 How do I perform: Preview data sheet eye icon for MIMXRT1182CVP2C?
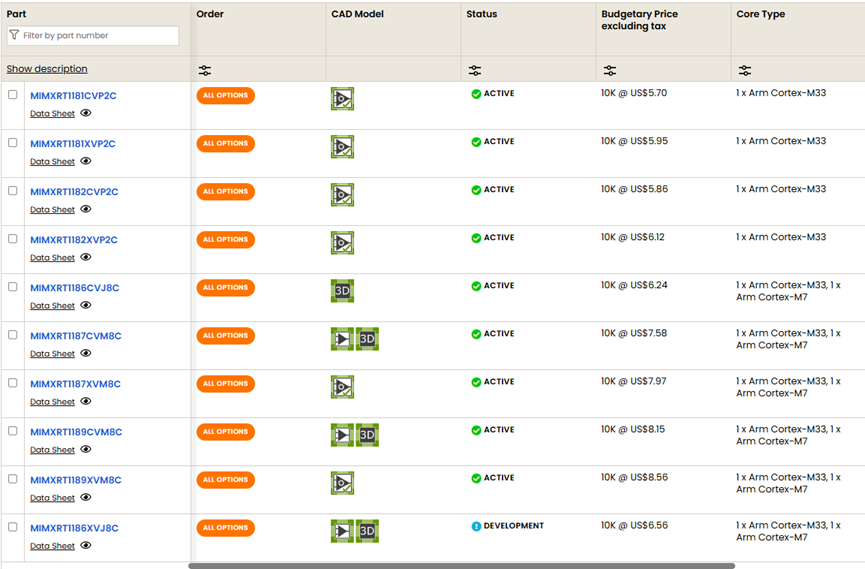tap(86, 209)
